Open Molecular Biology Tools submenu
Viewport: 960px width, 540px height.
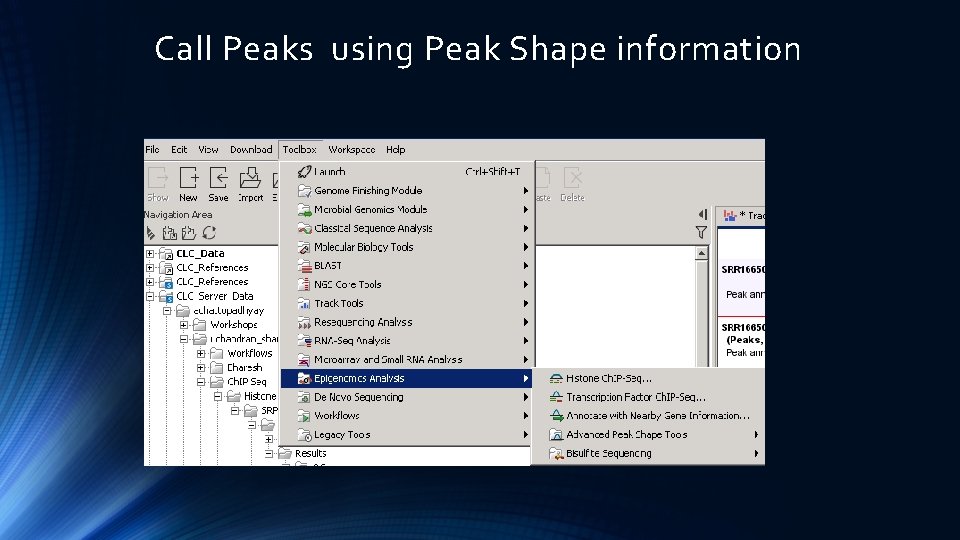(408, 247)
